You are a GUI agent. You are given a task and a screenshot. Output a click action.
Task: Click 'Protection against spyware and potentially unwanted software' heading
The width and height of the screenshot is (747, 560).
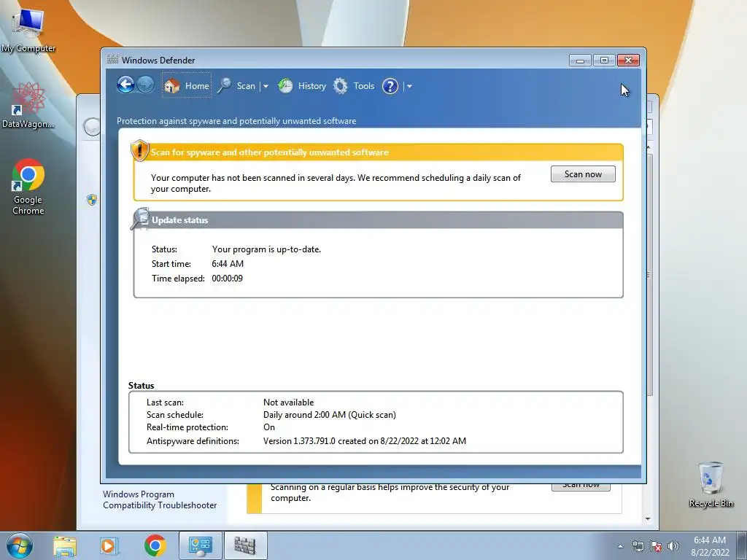pyautogui.click(x=236, y=121)
